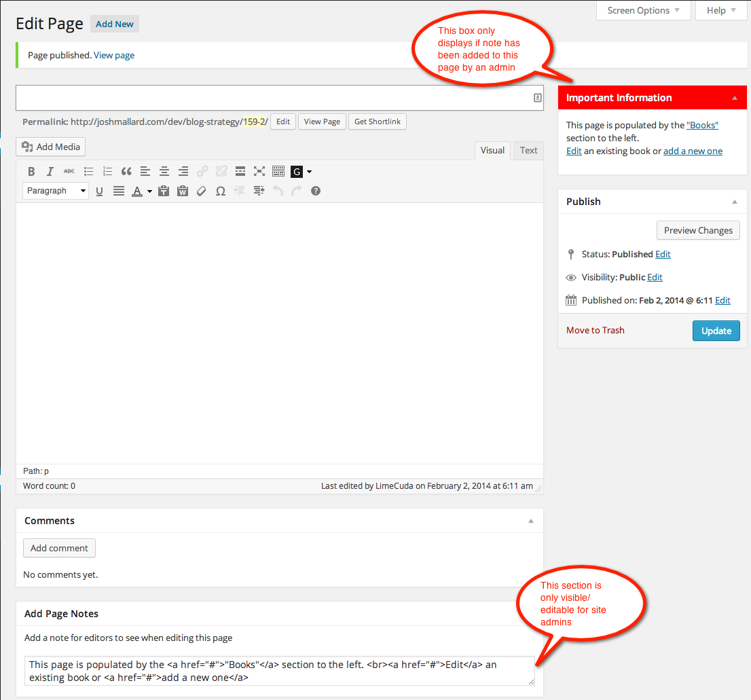Click the blue Update button
Image resolution: width=751 pixels, height=700 pixels.
[716, 331]
